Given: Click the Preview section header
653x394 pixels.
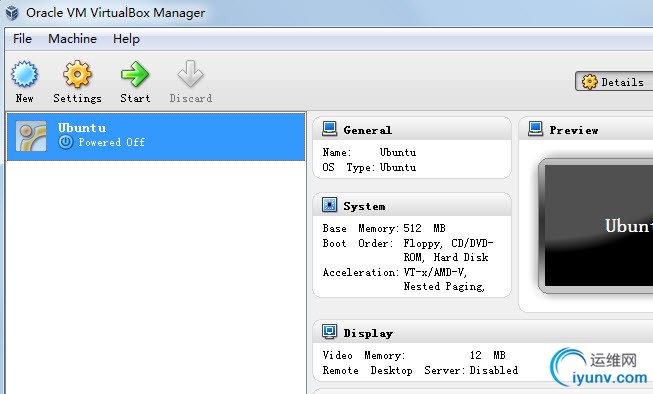Looking at the screenshot, I should [586, 130].
